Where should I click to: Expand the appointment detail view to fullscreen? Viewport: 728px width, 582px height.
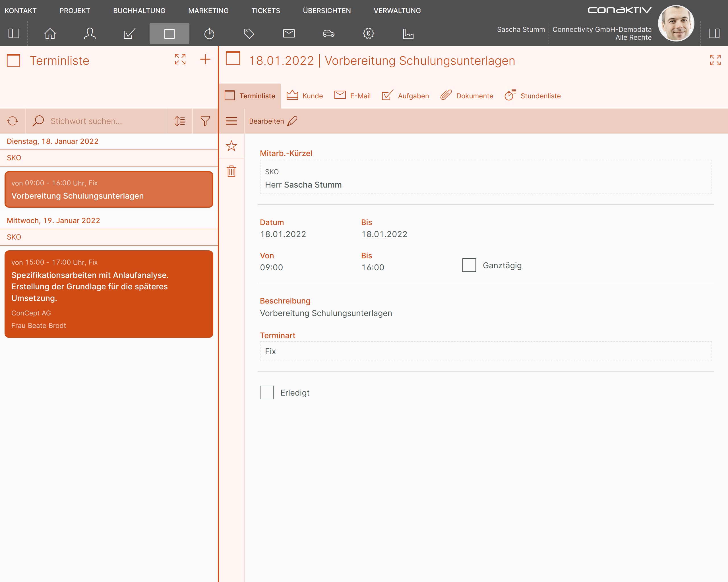pyautogui.click(x=715, y=60)
